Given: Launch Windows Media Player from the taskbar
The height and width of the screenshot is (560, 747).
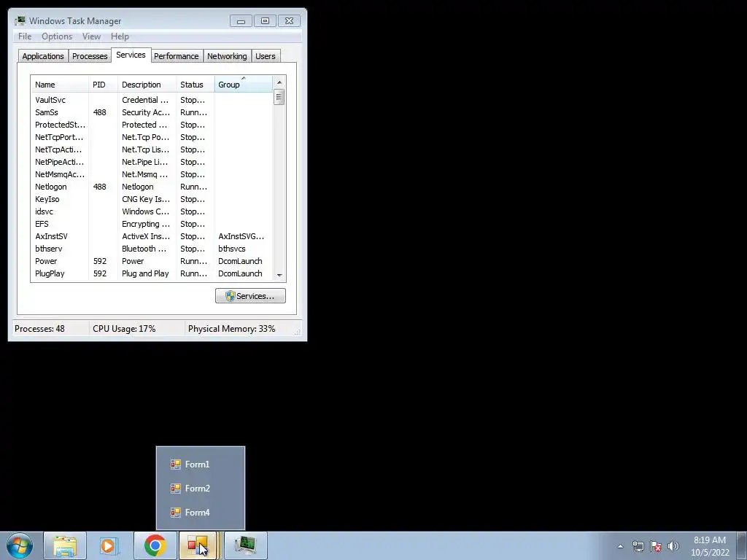Looking at the screenshot, I should click(109, 545).
